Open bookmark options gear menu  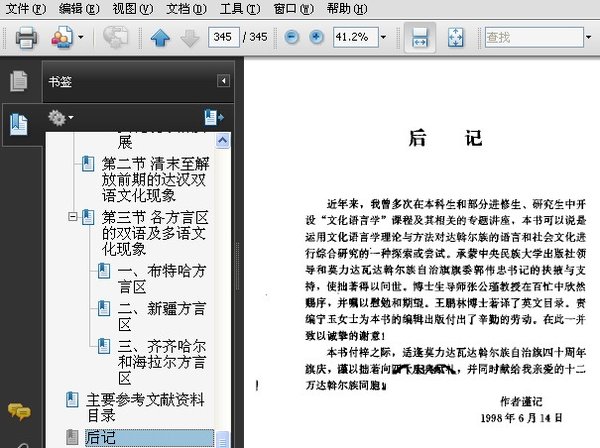(x=60, y=117)
